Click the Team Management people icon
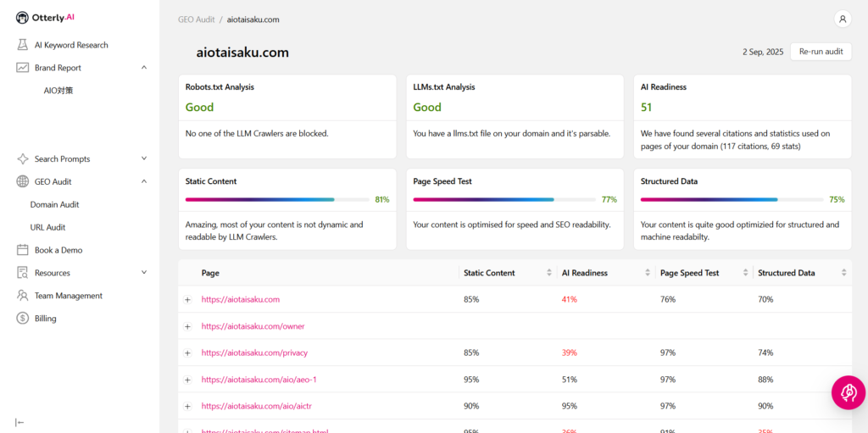Image resolution: width=868 pixels, height=433 pixels. 23,296
